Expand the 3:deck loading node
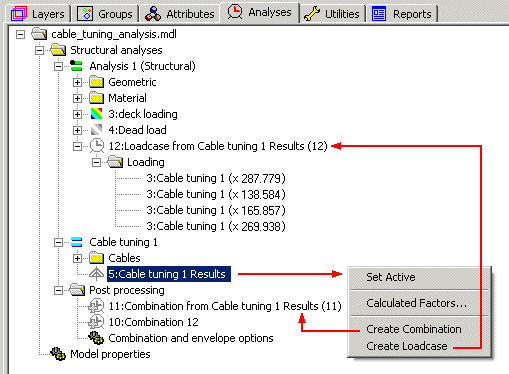509x374 pixels. pyautogui.click(x=77, y=114)
